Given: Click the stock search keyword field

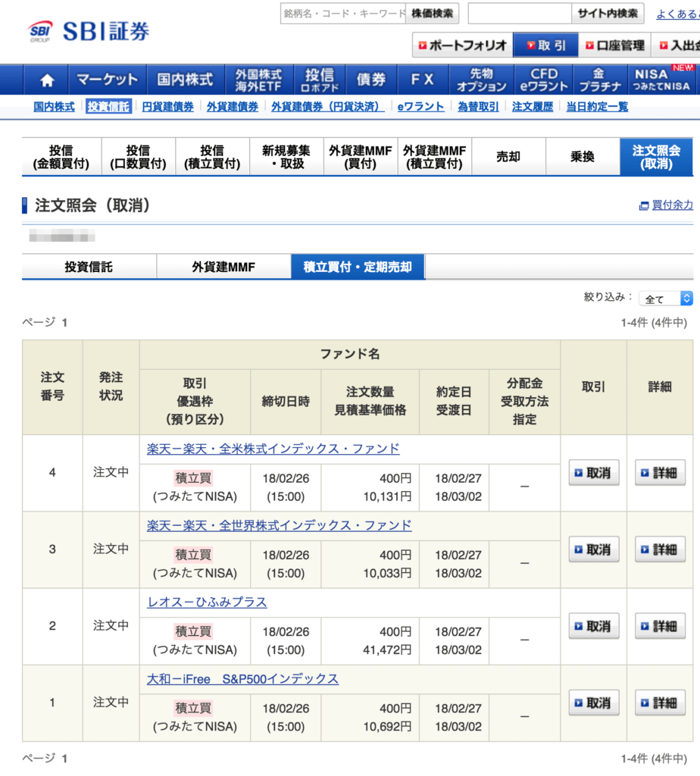Looking at the screenshot, I should 343,14.
